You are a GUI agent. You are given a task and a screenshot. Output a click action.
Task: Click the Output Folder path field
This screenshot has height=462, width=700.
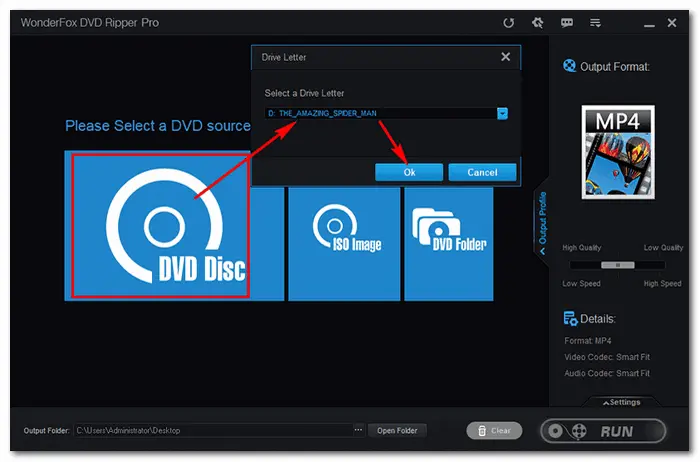213,430
